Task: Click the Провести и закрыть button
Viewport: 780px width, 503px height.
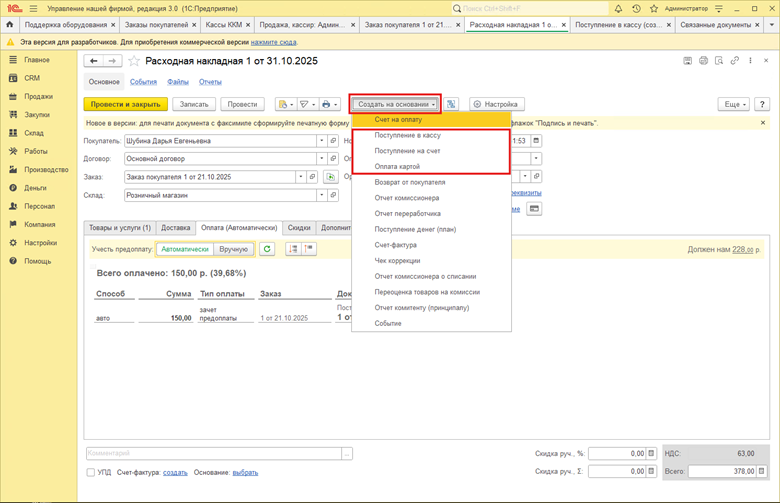Action: coord(124,104)
